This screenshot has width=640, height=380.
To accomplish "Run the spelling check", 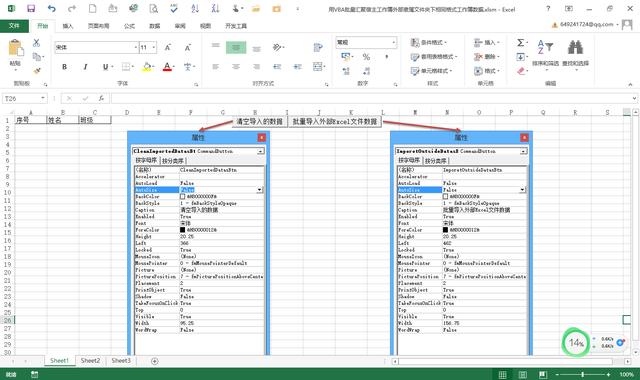I will click(x=174, y=9).
